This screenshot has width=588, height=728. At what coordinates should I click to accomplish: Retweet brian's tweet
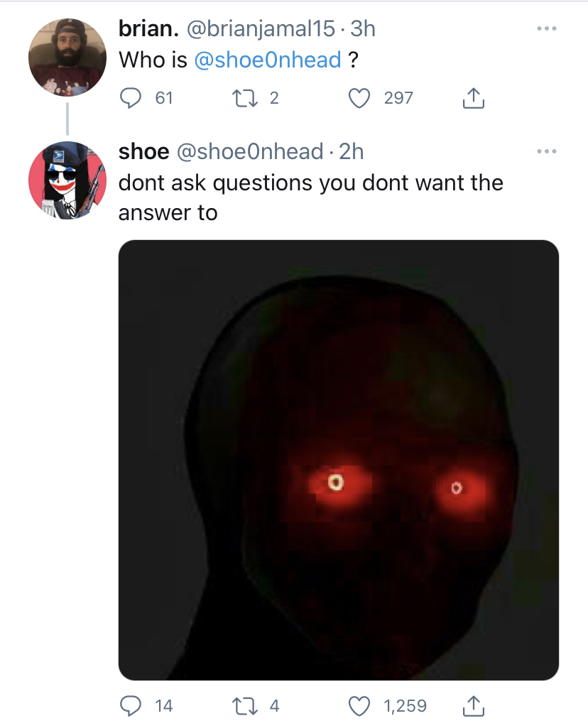(x=244, y=98)
